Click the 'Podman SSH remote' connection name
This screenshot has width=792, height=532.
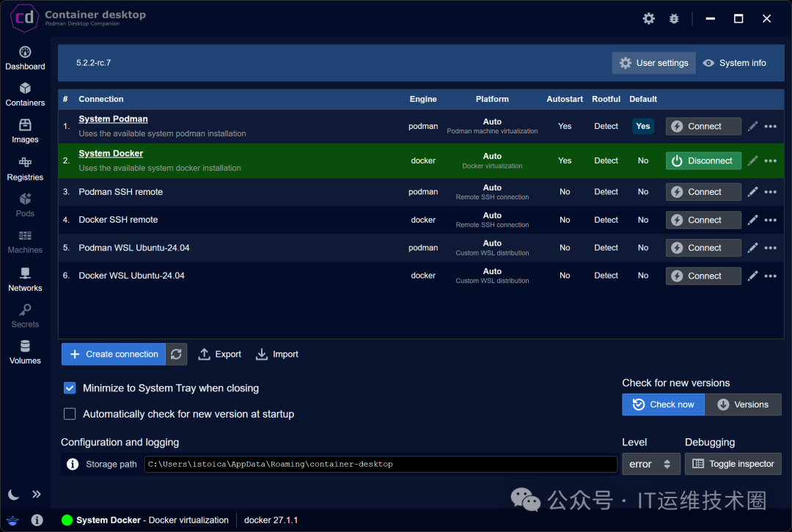(121, 192)
